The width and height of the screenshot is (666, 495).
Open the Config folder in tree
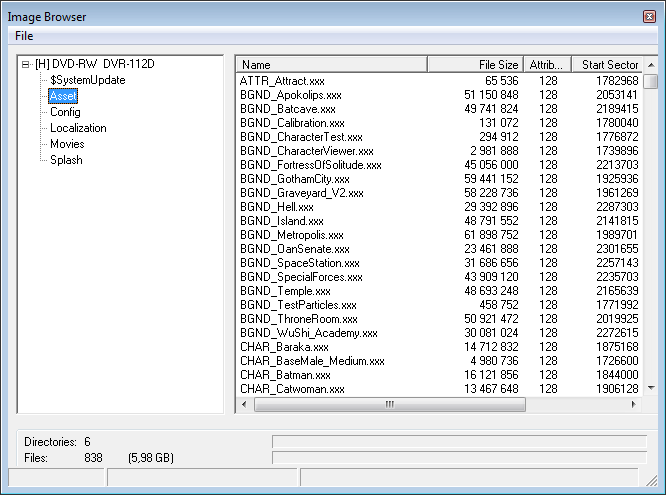click(x=65, y=112)
